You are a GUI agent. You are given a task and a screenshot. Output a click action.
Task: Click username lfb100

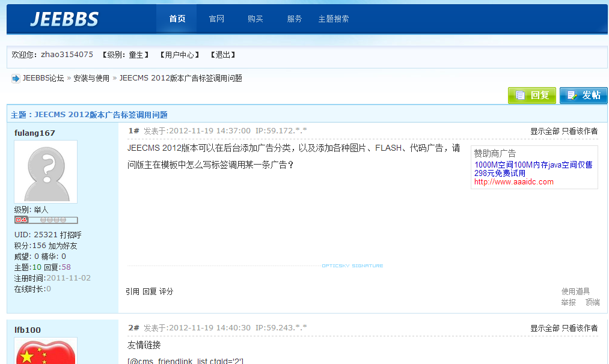click(x=27, y=330)
